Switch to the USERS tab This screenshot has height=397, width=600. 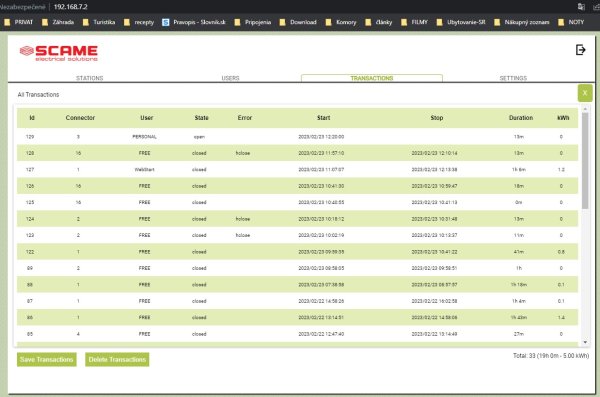point(230,78)
